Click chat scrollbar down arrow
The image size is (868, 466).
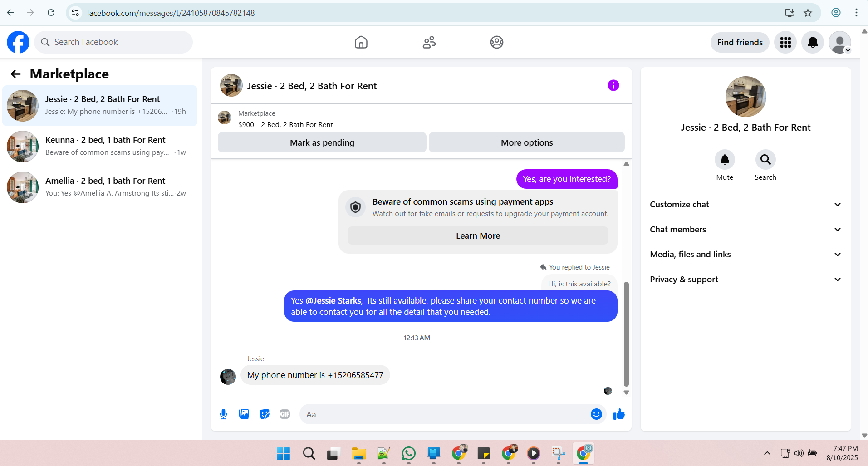(x=626, y=392)
